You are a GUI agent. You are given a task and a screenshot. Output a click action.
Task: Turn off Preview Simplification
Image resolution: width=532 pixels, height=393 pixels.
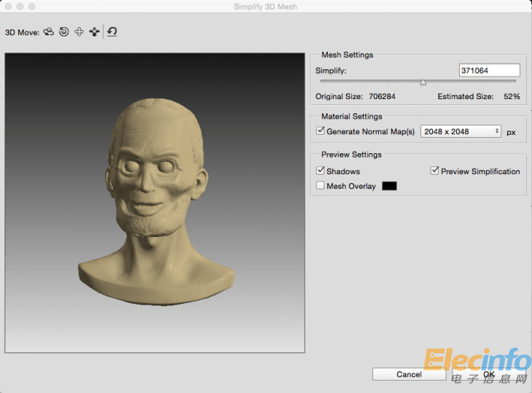(x=435, y=171)
